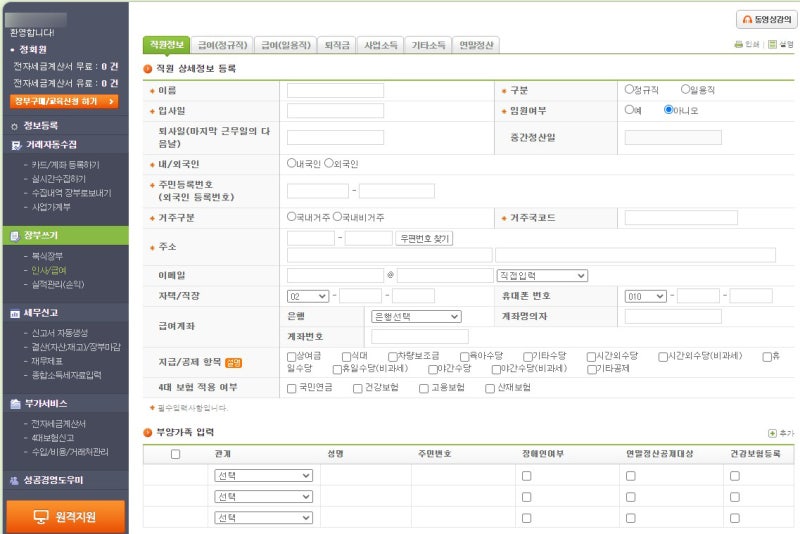
Task: Click the 입사일 input field
Action: coord(335,111)
